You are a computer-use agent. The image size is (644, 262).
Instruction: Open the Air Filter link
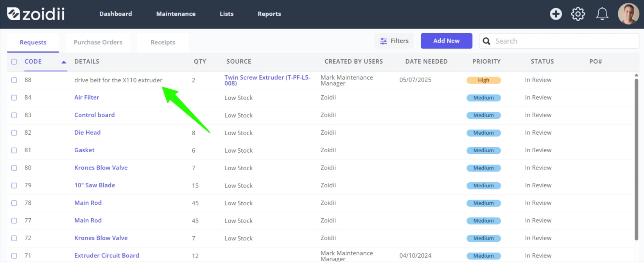(87, 98)
